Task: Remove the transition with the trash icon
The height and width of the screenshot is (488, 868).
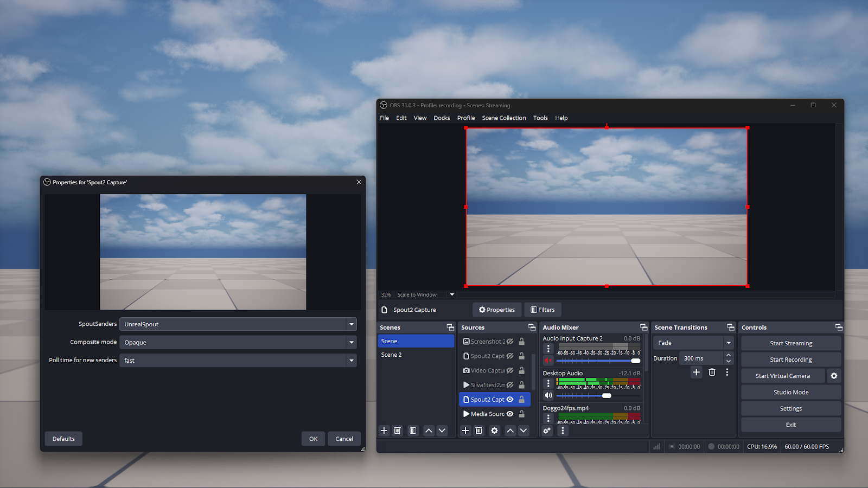Action: (x=712, y=372)
